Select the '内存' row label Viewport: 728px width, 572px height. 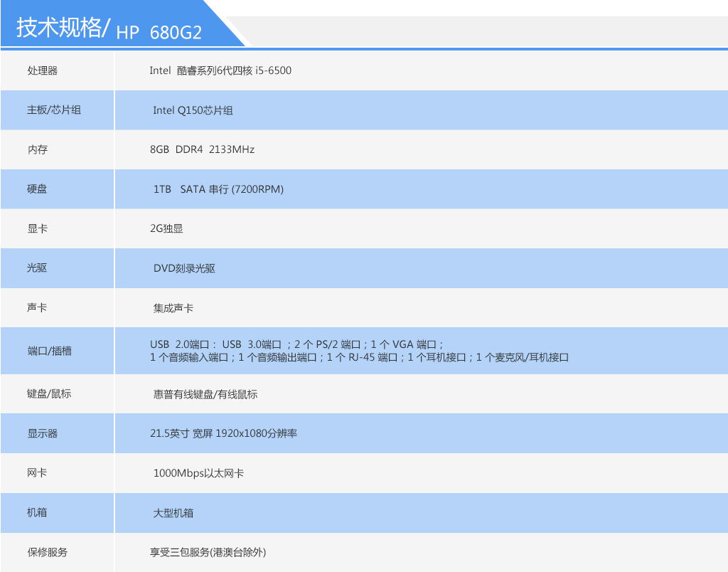click(38, 149)
